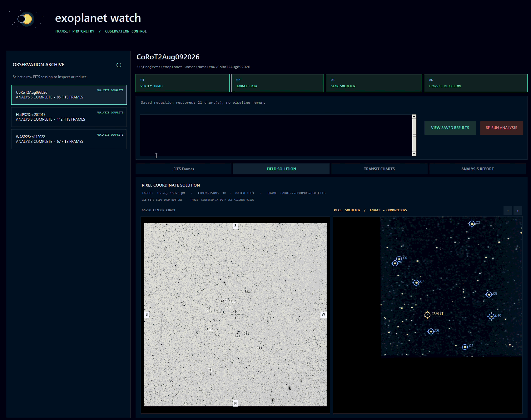The image size is (531, 420).
Task: Click View Saved Results button
Action: click(450, 128)
